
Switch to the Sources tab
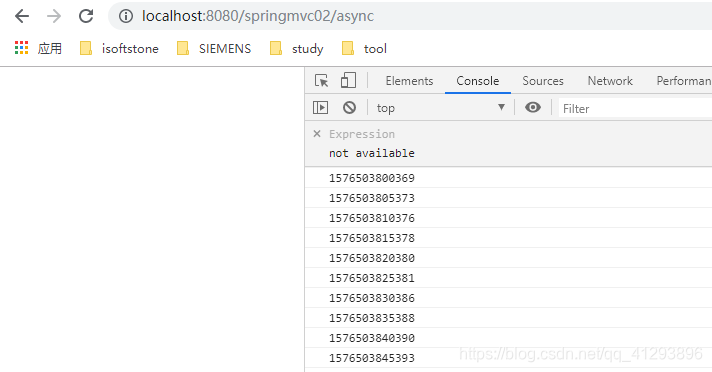pyautogui.click(x=543, y=81)
